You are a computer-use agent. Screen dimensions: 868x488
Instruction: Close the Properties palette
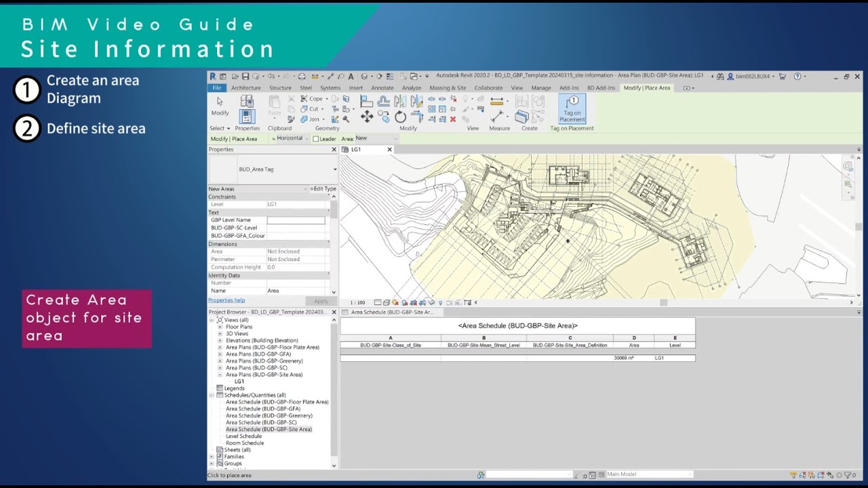click(x=334, y=150)
